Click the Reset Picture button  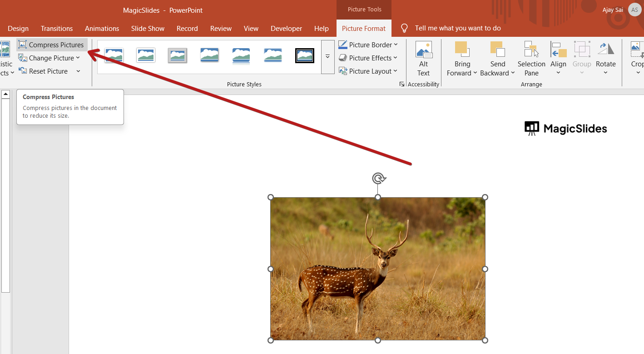click(x=43, y=71)
